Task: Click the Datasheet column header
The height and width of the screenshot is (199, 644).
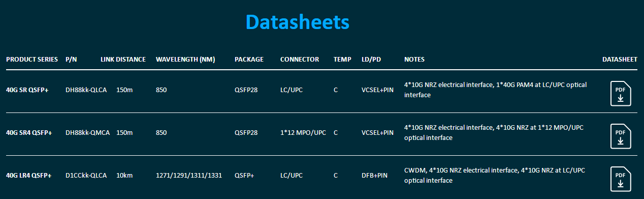Action: pyautogui.click(x=620, y=60)
